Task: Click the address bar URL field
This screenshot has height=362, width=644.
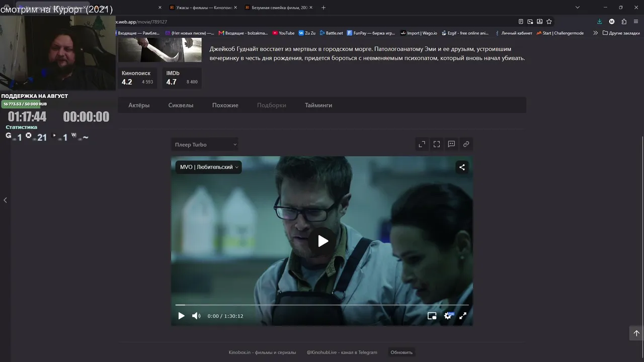Action: 312,22
